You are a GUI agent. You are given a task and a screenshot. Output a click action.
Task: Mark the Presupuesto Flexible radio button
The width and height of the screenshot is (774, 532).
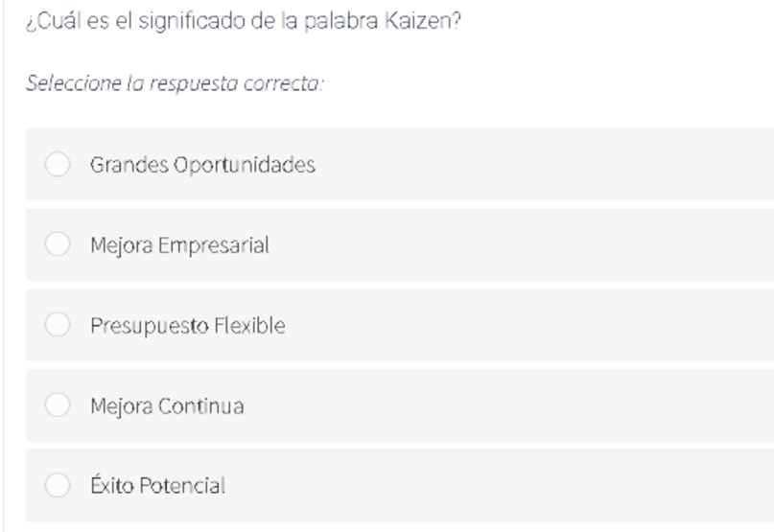point(58,325)
